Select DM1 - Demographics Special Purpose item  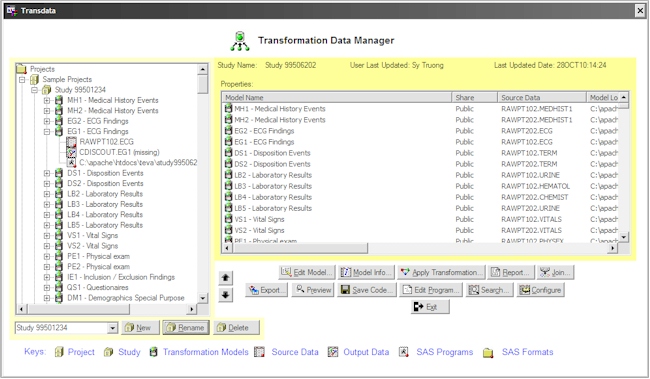point(126,298)
